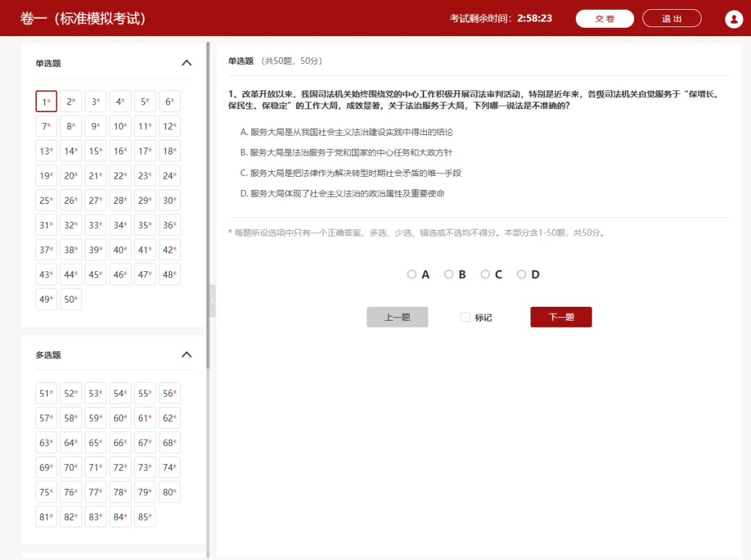Click the 单选题（共50题，50分）heading
Image resolution: width=751 pixels, height=560 pixels.
(x=275, y=61)
